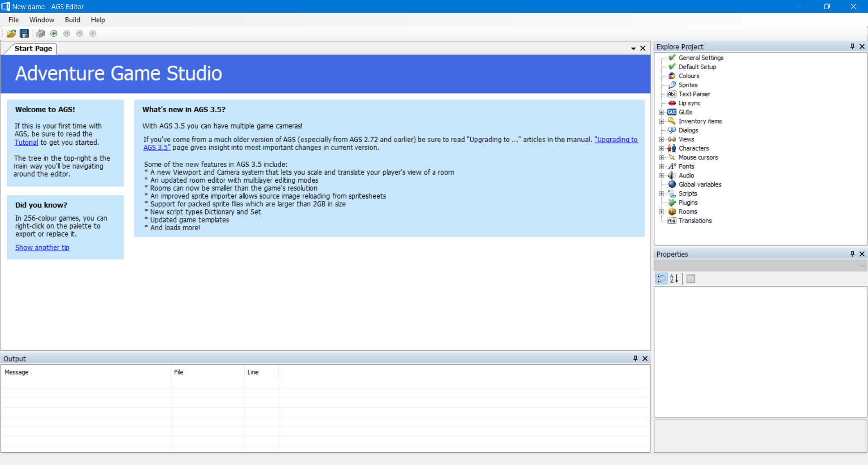
Task: Select the Characters people icon
Action: pyautogui.click(x=672, y=148)
